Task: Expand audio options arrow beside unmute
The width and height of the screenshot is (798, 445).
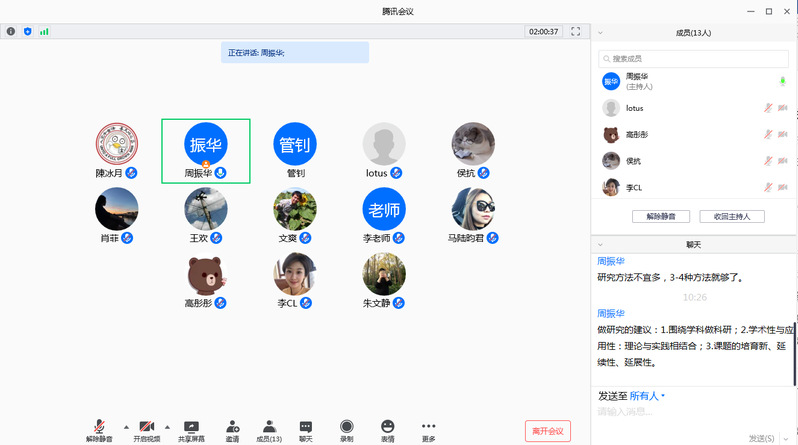Action: (x=125, y=425)
